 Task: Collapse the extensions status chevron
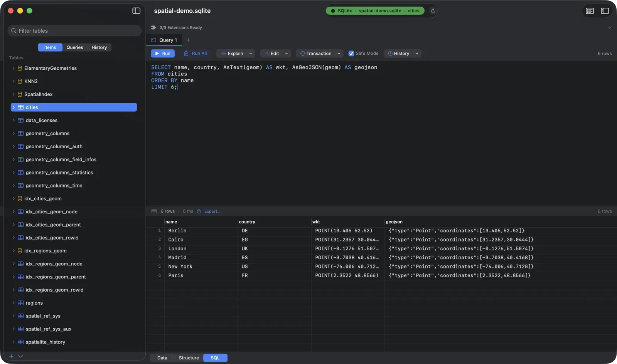pyautogui.click(x=610, y=28)
